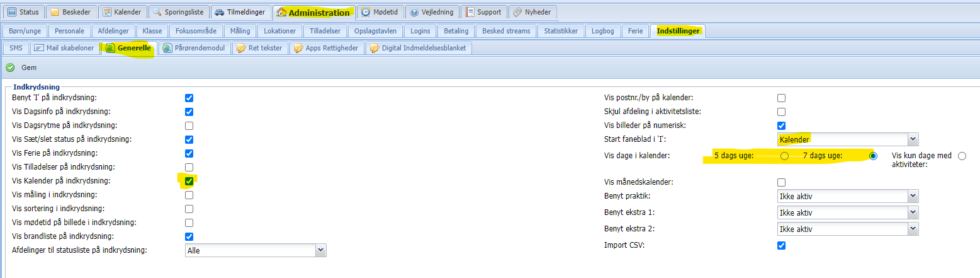Open the Logbog tab
Viewport: 980px width, 278px height.
tap(603, 31)
